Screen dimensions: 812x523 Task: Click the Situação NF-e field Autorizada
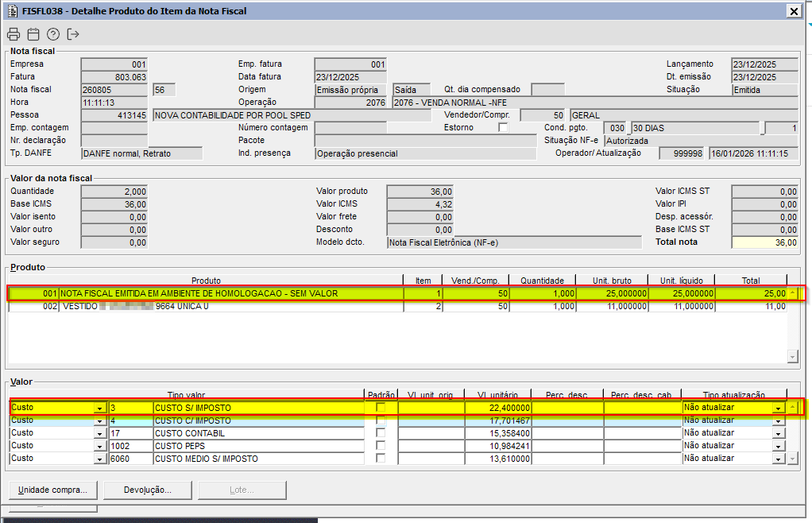(702, 141)
